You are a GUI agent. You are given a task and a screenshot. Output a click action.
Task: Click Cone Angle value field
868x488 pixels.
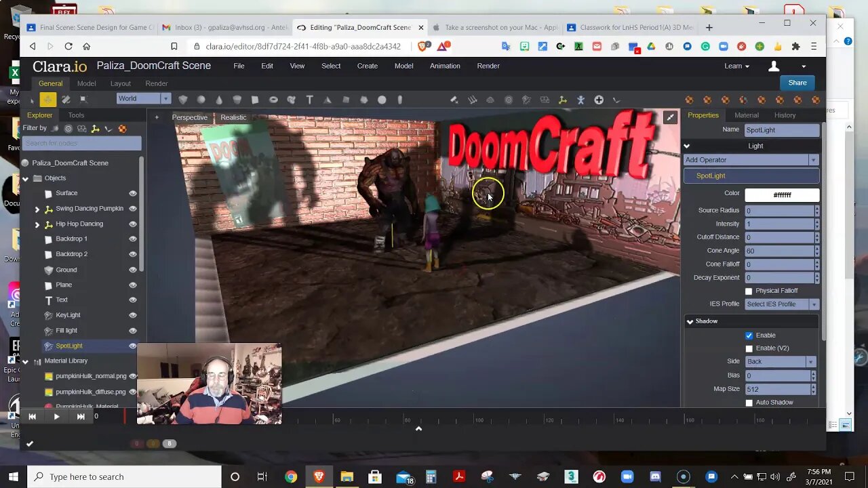778,251
